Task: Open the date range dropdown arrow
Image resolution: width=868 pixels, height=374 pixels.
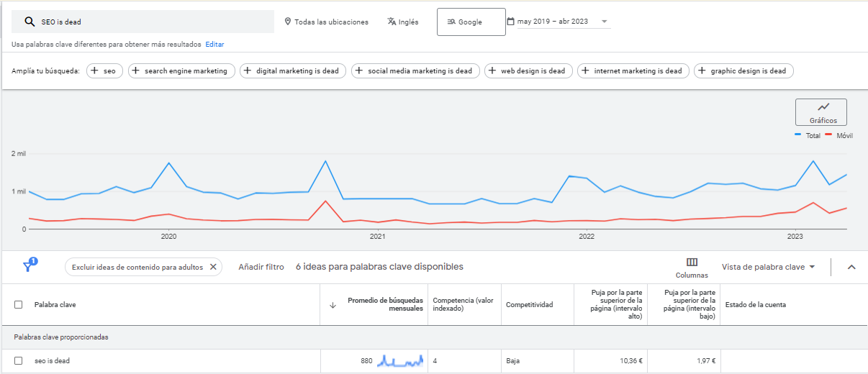Action: (x=604, y=22)
